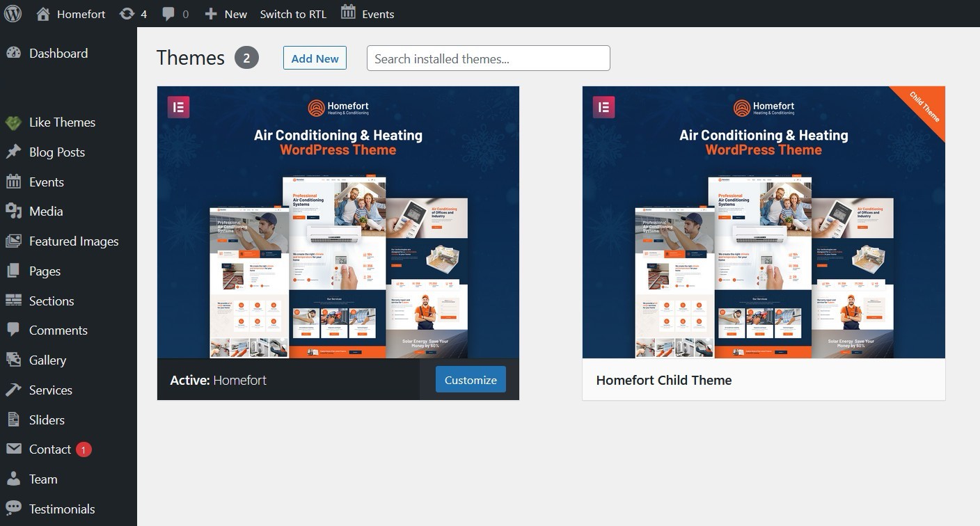Click the Dashboard gauge icon
Image resolution: width=980 pixels, height=526 pixels.
13,53
